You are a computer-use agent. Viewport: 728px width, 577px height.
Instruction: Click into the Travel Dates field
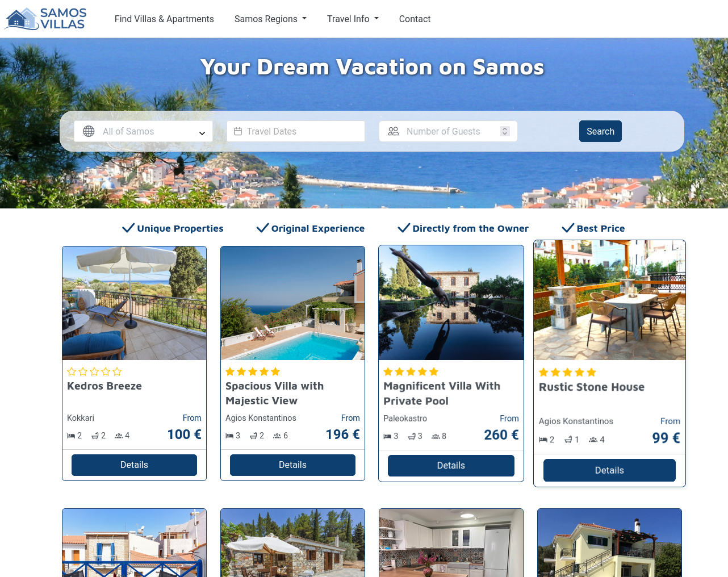(295, 131)
